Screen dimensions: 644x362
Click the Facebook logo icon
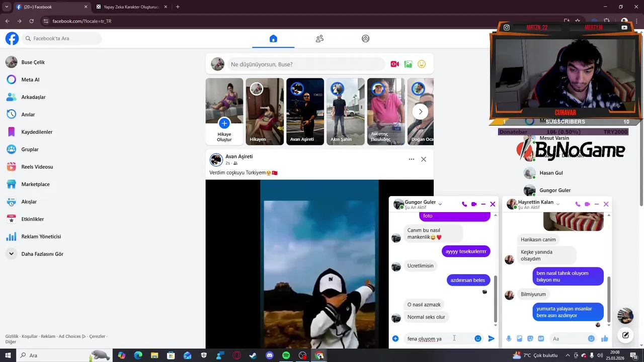[12, 39]
